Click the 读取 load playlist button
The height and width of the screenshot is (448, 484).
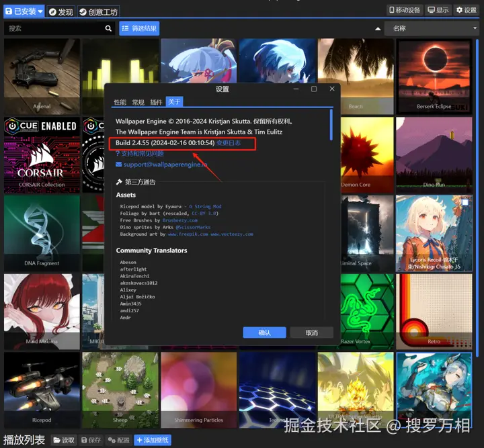pyautogui.click(x=64, y=440)
